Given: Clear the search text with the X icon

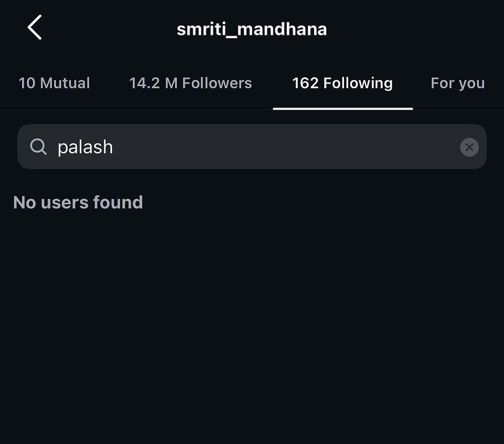Looking at the screenshot, I should (x=469, y=147).
